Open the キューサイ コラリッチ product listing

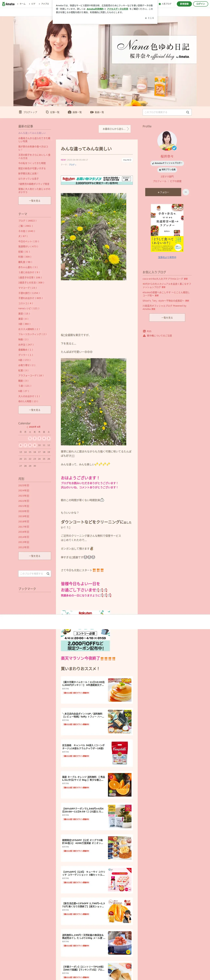click(x=97, y=880)
